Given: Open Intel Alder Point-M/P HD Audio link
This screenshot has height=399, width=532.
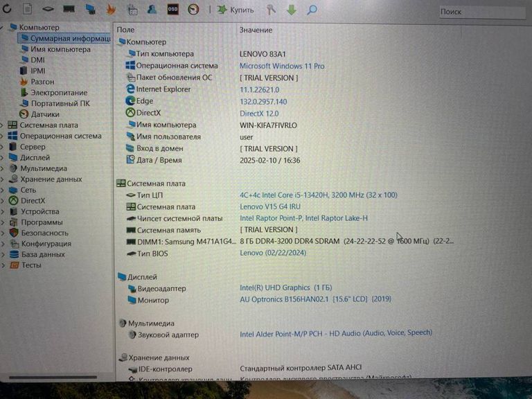Looking at the screenshot, I should click(336, 333).
